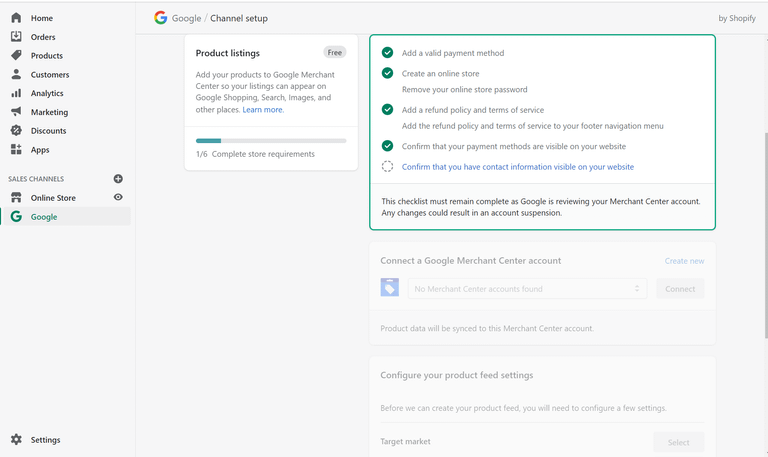Screen dimensions: 768x457
Task: Click the Home house icon in sidebar
Action: coord(16,18)
